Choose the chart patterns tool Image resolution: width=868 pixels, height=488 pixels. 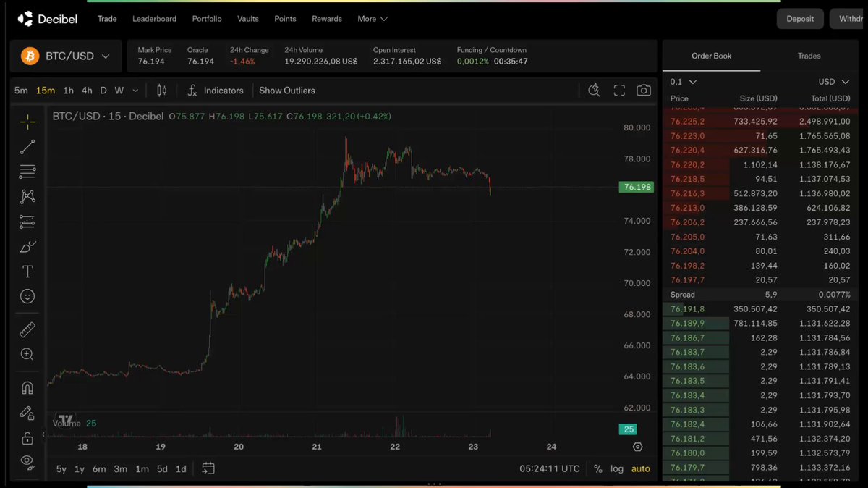27,196
